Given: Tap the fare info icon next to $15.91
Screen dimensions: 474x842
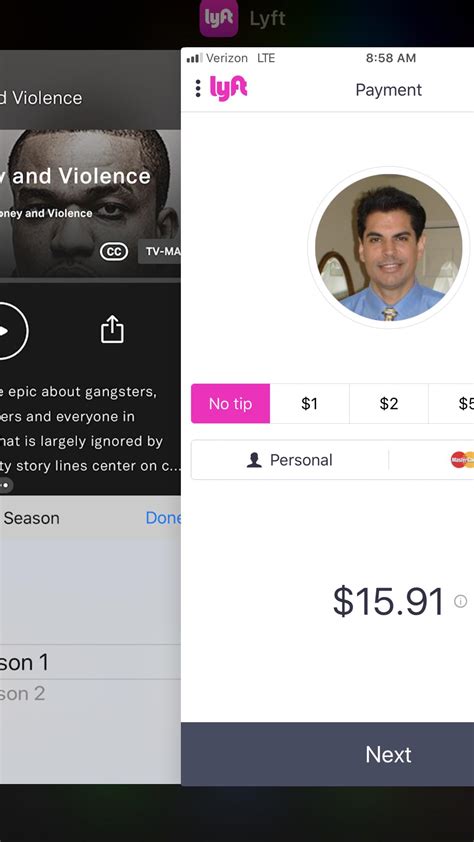Looking at the screenshot, I should pos(460,601).
